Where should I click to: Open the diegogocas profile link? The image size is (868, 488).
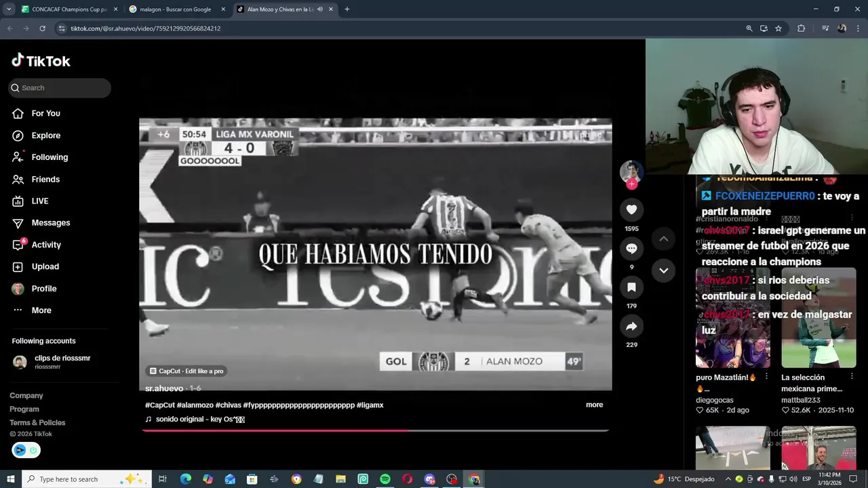(715, 400)
